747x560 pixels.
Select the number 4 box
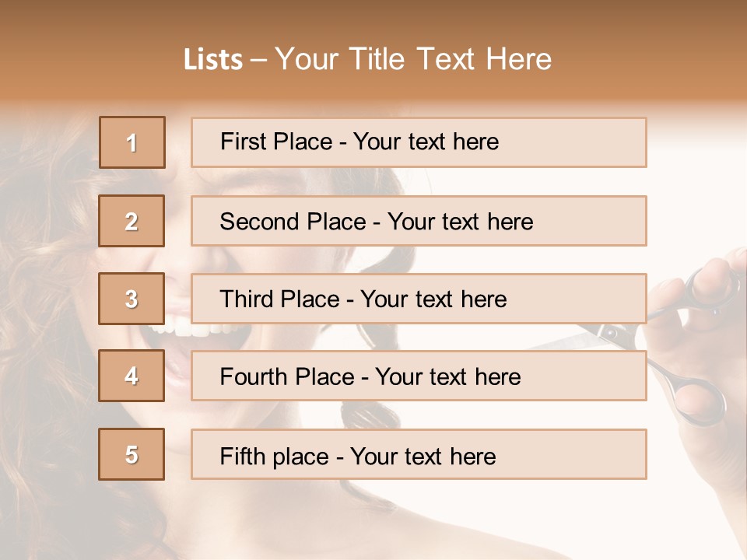tap(132, 376)
